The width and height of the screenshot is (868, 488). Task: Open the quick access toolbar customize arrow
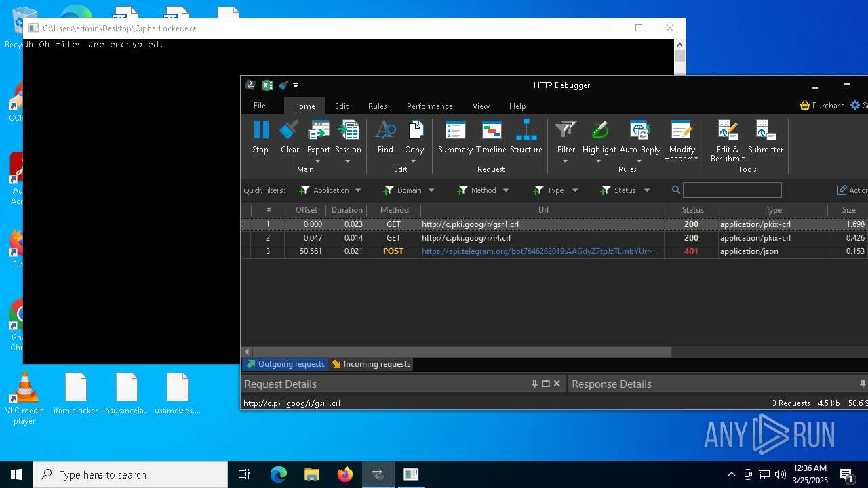tap(296, 85)
